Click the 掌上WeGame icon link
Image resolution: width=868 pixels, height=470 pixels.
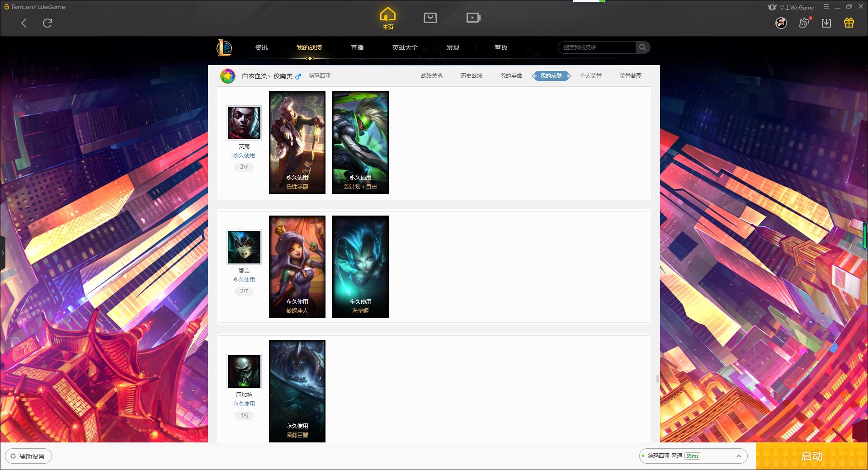tap(791, 7)
